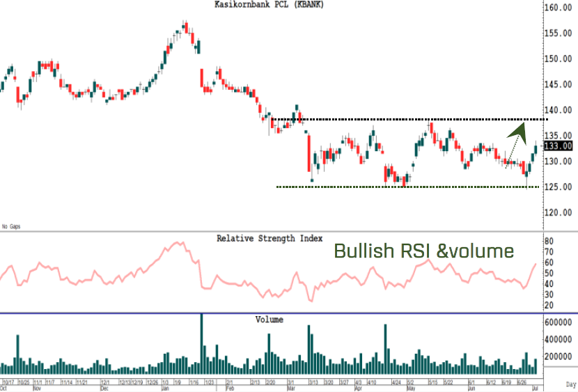Click the 10/25 date label
578x392 pixels.
click(x=24, y=382)
